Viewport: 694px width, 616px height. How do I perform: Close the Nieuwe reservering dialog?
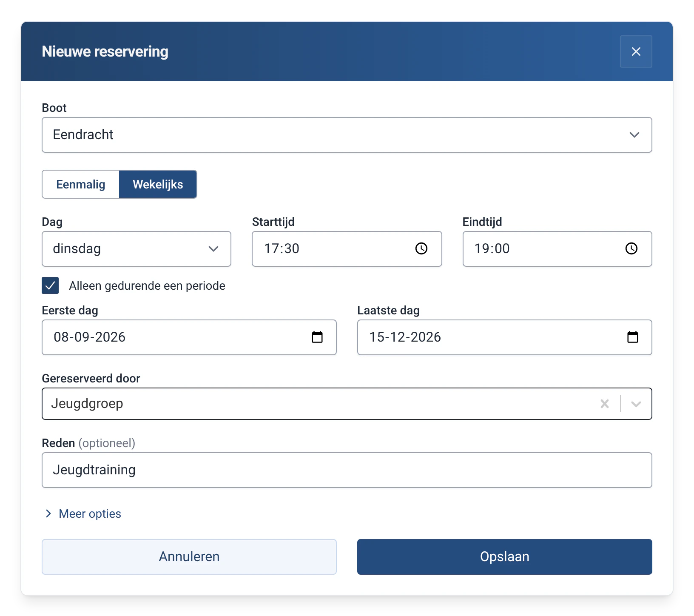(x=636, y=51)
